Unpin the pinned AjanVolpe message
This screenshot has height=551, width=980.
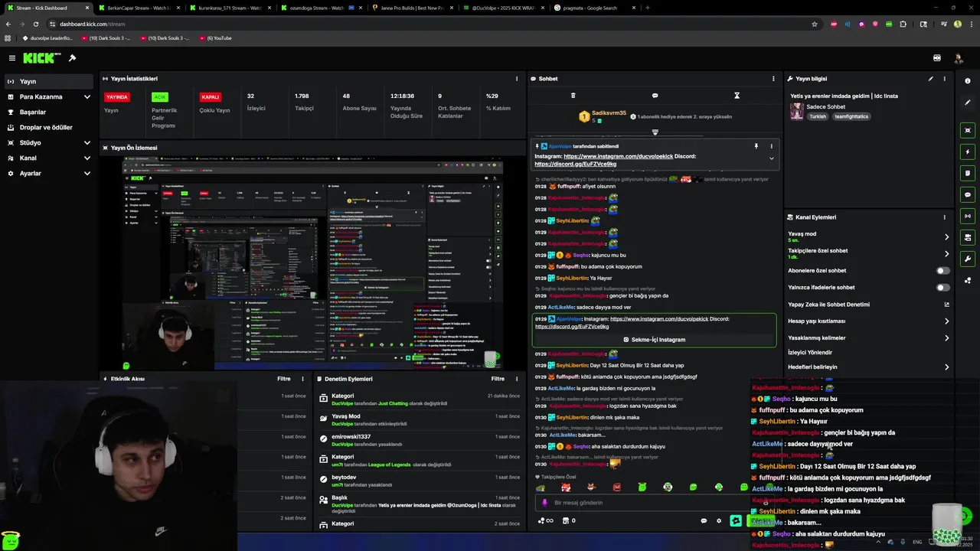coord(756,146)
